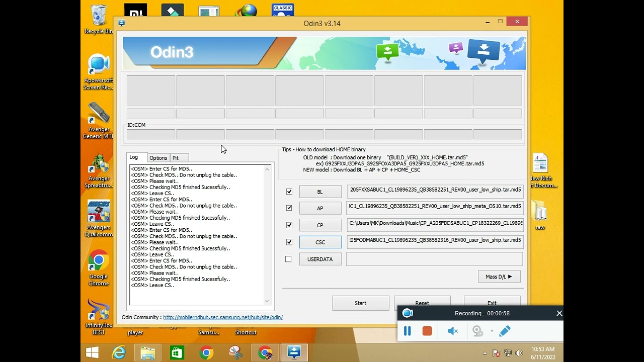Enable the USERDATA checkbox
Image resolution: width=644 pixels, height=362 pixels.
tap(288, 259)
